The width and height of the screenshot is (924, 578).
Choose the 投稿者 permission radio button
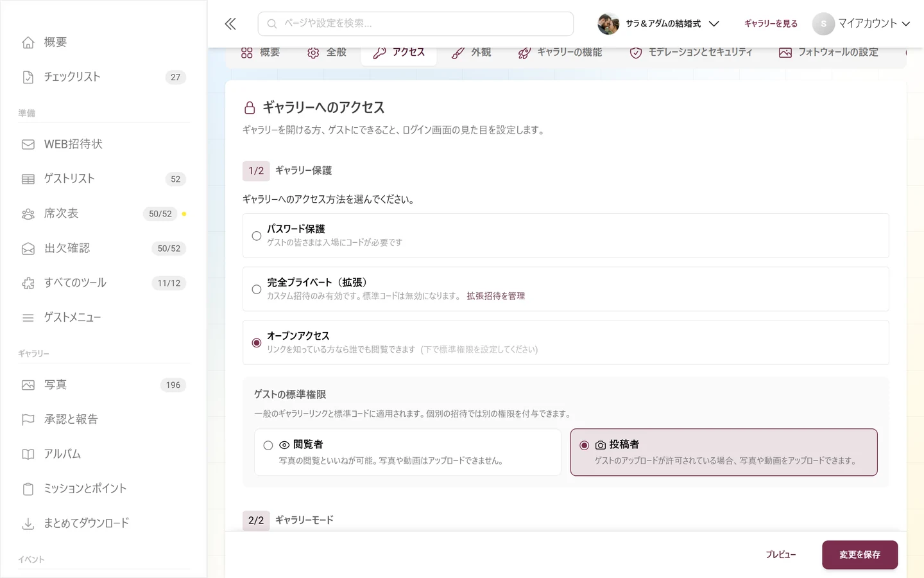pos(585,445)
